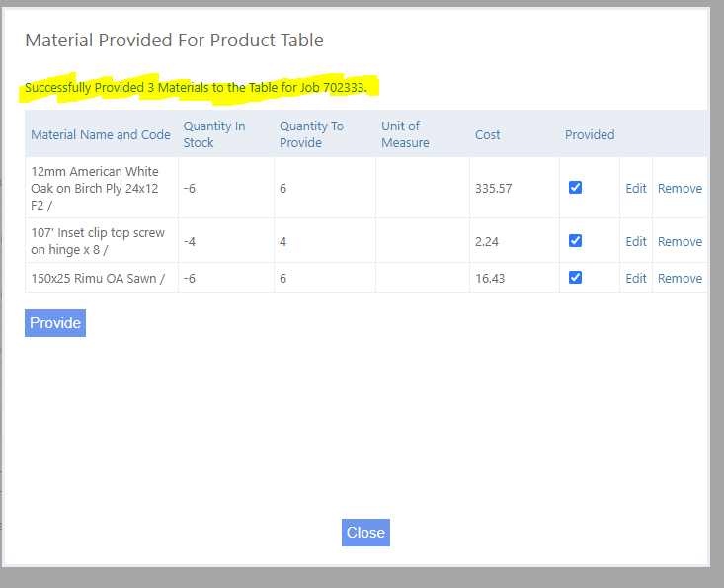Edit the 12mm American White Oak row
This screenshot has width=724, height=588.
pyautogui.click(x=636, y=188)
